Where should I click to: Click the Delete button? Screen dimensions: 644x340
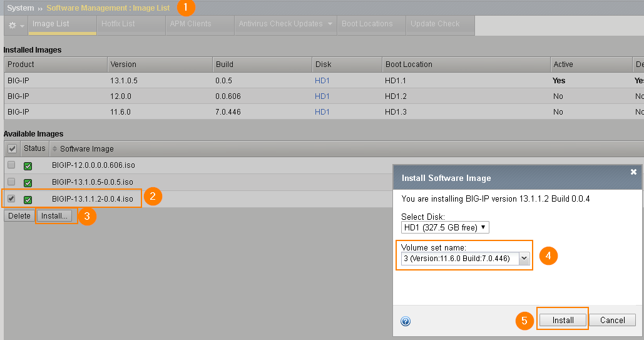pyautogui.click(x=19, y=216)
